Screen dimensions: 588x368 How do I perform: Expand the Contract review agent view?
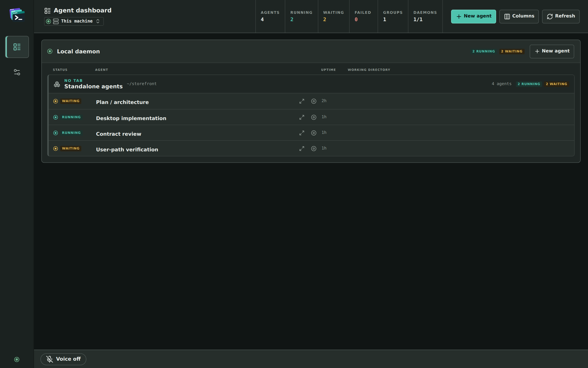(302, 133)
